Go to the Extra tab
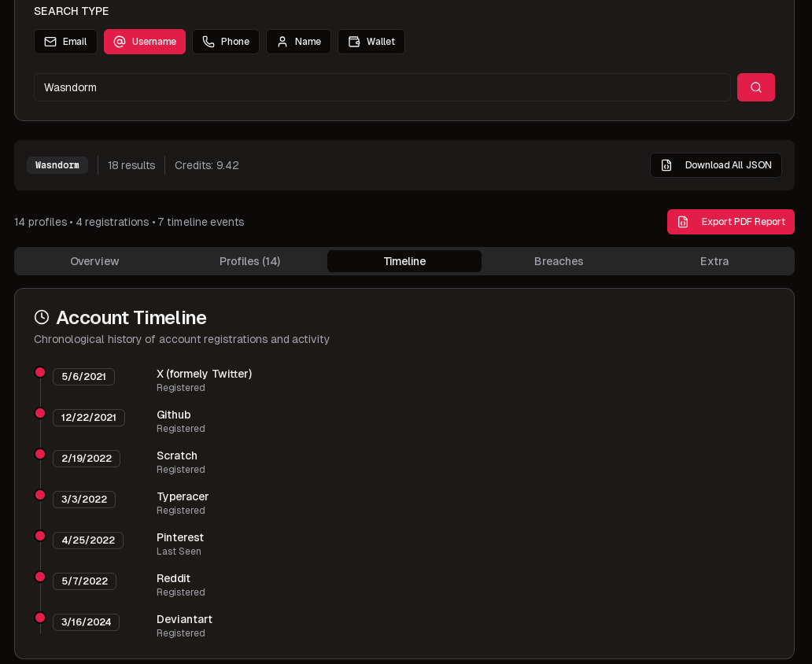Screen dimensions: 812x664 coord(714,261)
